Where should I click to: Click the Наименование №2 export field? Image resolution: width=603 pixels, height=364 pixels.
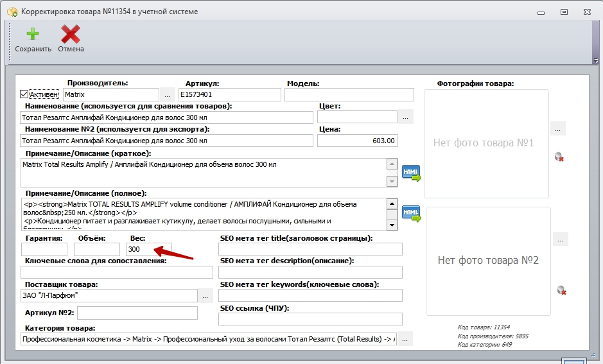click(166, 141)
